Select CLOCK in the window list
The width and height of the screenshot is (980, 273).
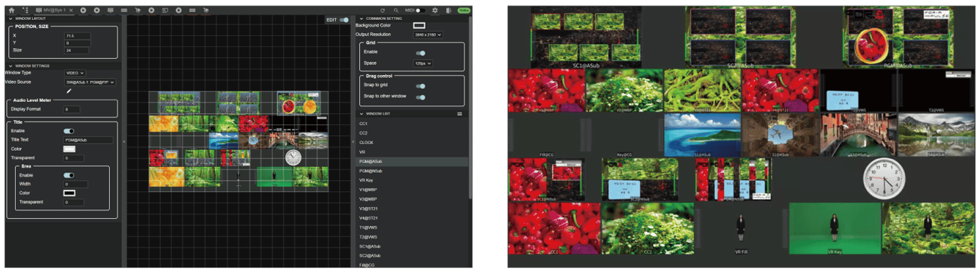[x=411, y=143]
